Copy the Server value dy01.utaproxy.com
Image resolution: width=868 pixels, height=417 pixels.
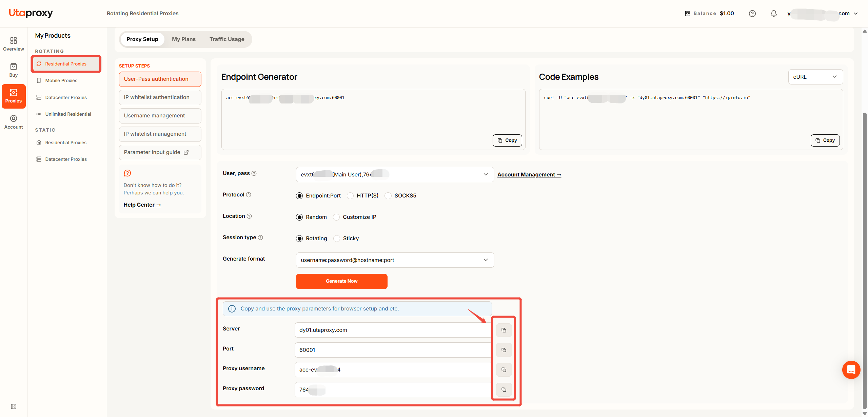[504, 330]
